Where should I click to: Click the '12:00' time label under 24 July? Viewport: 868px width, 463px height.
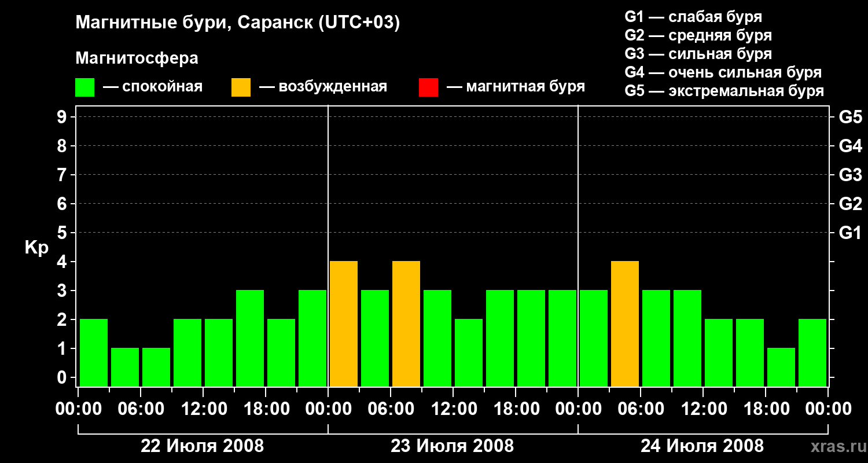pyautogui.click(x=703, y=409)
